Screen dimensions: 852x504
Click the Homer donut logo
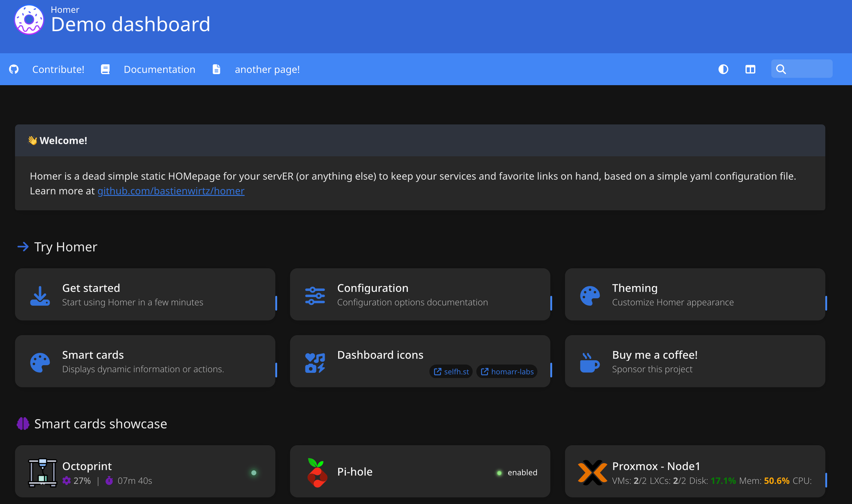click(29, 20)
